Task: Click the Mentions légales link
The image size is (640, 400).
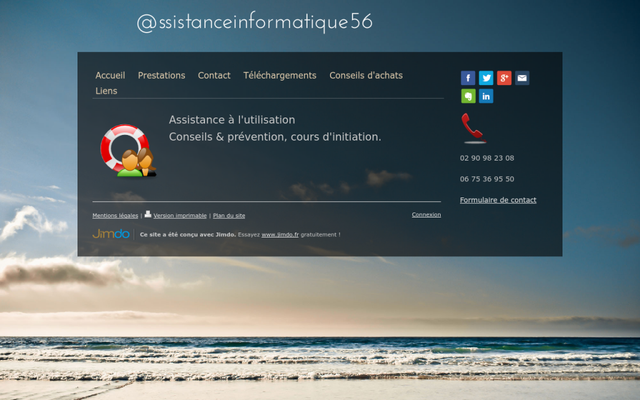Action: 115,216
